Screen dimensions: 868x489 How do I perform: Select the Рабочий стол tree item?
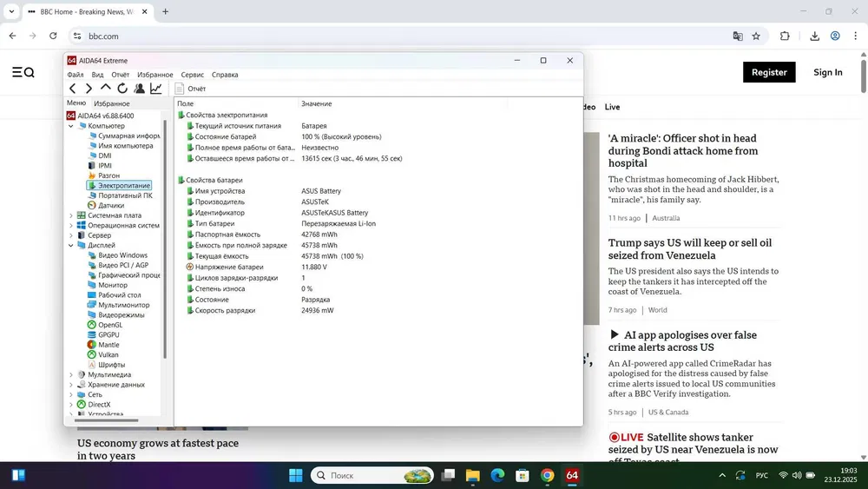pyautogui.click(x=115, y=295)
